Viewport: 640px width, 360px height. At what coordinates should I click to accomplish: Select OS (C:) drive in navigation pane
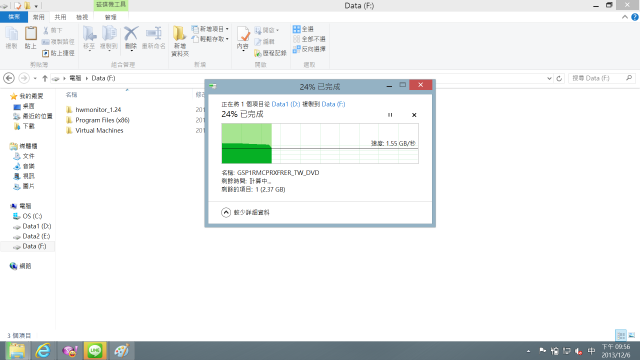pos(27,216)
